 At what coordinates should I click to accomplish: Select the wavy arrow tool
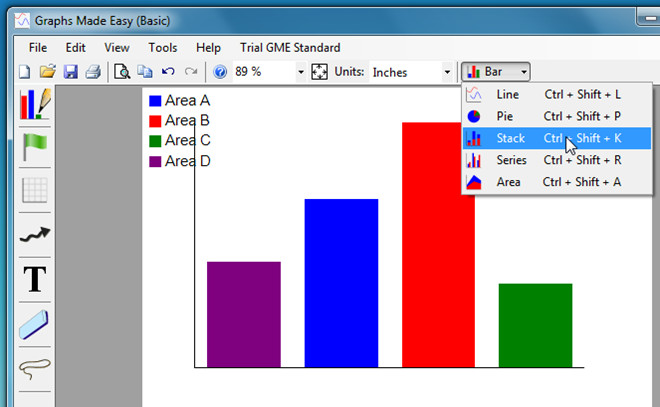[35, 234]
